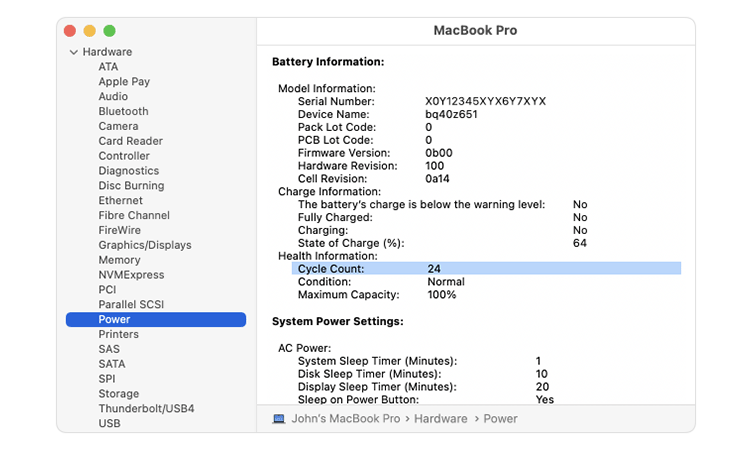Click the yellow minimize window button
Screen dimensions: 750x450
click(x=90, y=31)
